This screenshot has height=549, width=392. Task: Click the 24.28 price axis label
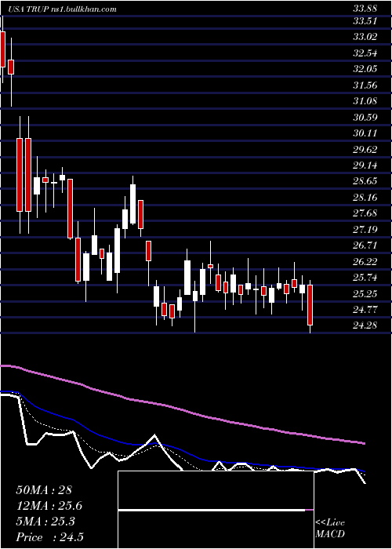[365, 325]
